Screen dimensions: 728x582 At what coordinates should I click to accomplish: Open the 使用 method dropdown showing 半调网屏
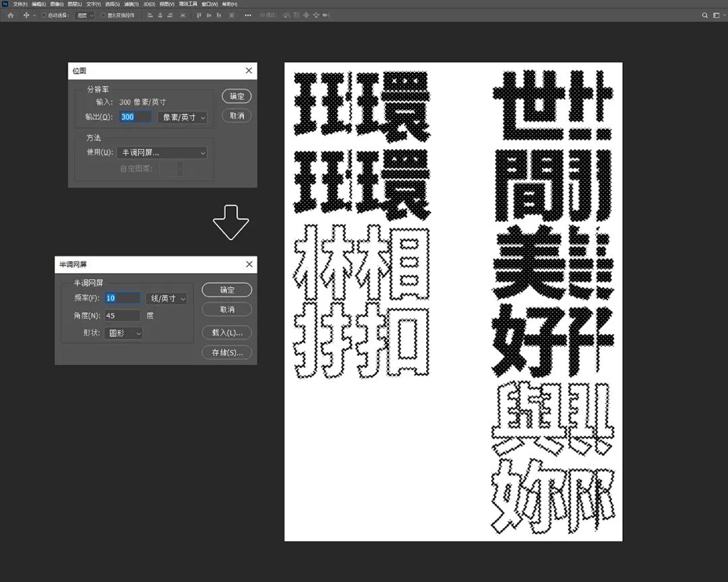162,153
